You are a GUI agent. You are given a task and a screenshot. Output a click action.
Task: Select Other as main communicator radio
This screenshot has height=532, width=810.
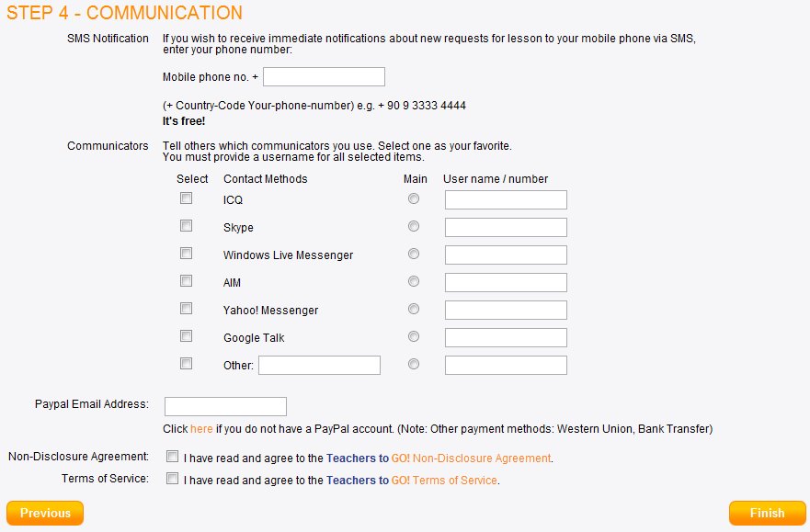413,364
